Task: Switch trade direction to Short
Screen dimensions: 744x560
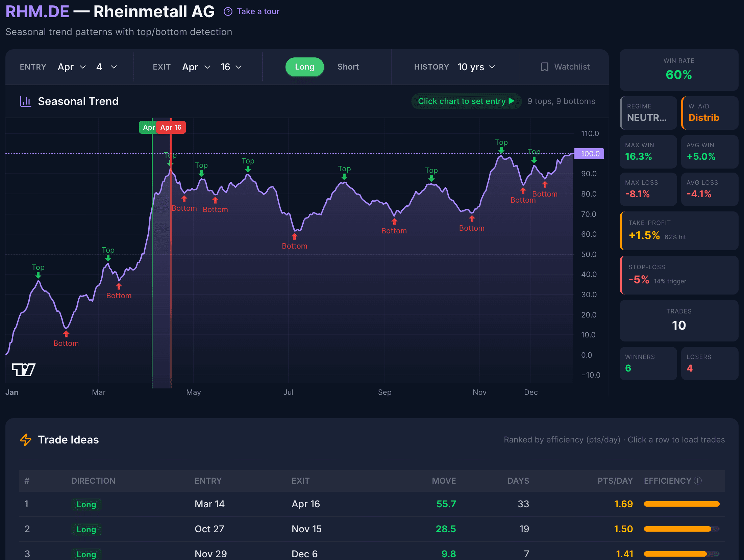Action: click(x=348, y=67)
